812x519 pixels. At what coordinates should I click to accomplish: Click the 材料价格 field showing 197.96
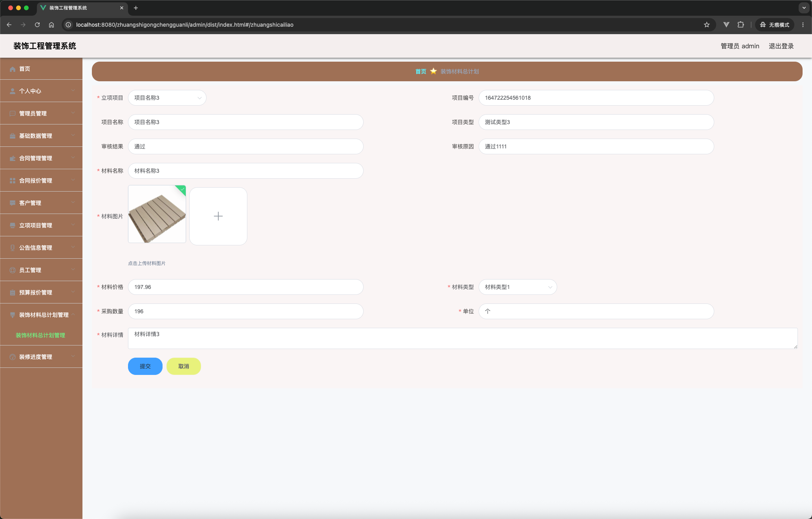tap(246, 287)
